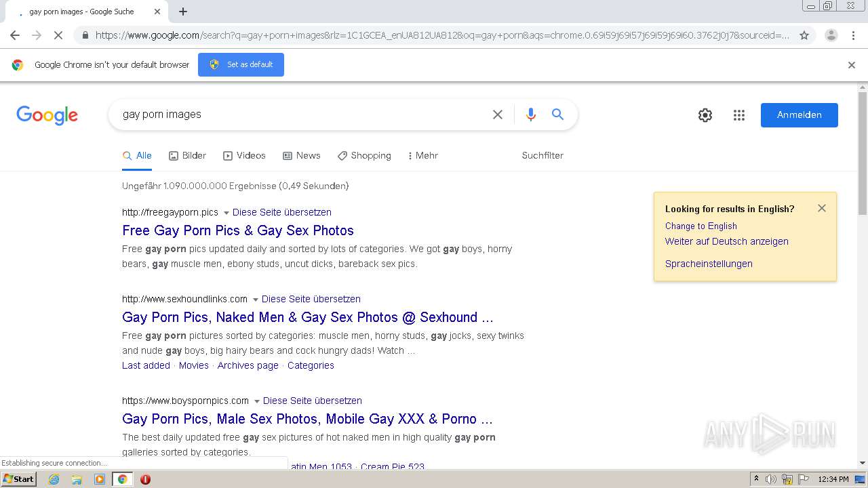Open the Windows Start menu

[19, 479]
